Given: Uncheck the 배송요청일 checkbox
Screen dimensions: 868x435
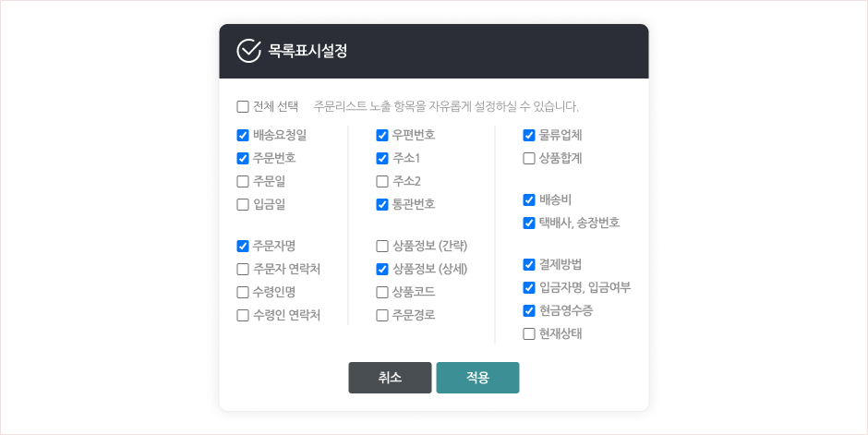Looking at the screenshot, I should click(243, 135).
